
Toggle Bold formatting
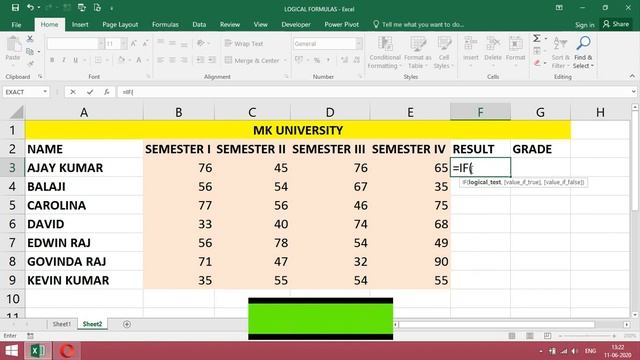[52, 60]
